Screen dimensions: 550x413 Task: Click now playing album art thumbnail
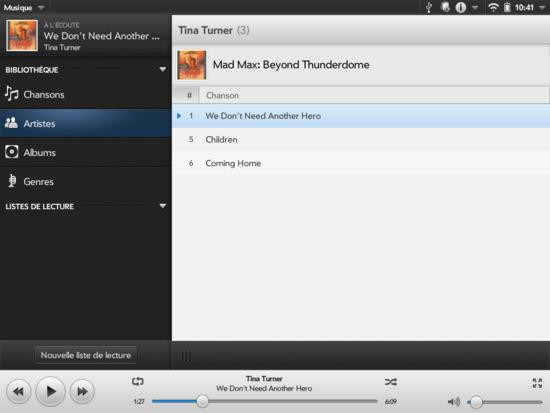pyautogui.click(x=22, y=35)
